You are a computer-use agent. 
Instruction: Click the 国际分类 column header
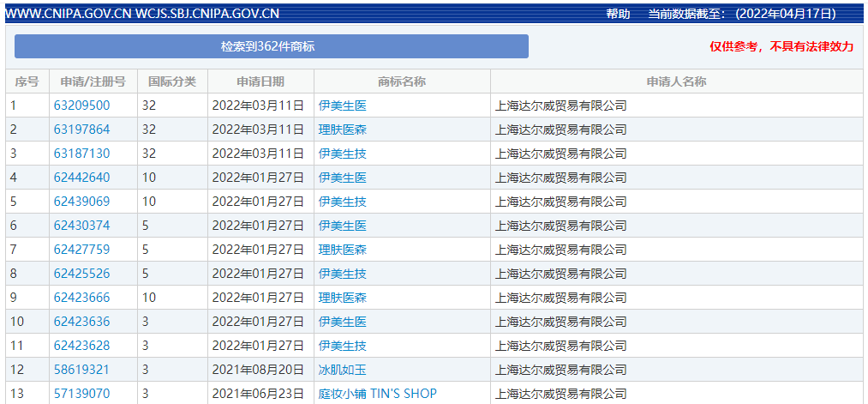pos(172,81)
